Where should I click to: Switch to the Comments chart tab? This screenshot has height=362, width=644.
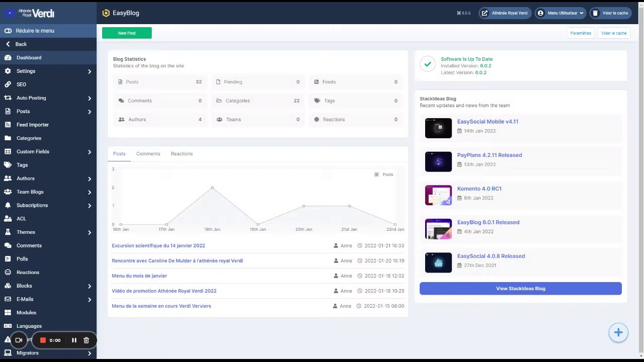pyautogui.click(x=148, y=154)
